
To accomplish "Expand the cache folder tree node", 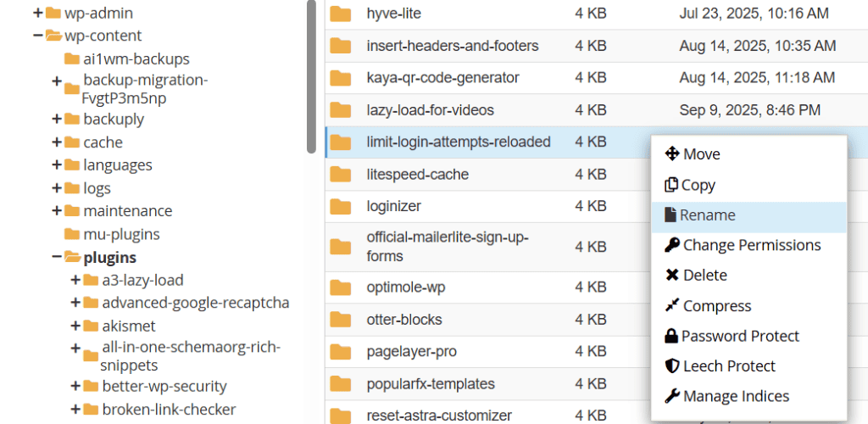I will [x=57, y=142].
